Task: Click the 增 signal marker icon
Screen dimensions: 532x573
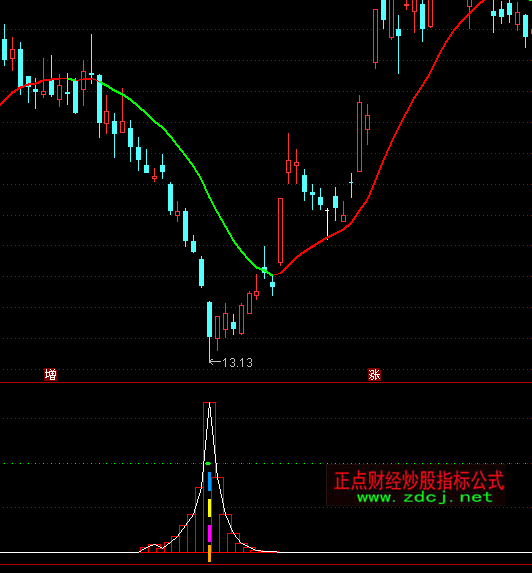Action: coord(50,375)
